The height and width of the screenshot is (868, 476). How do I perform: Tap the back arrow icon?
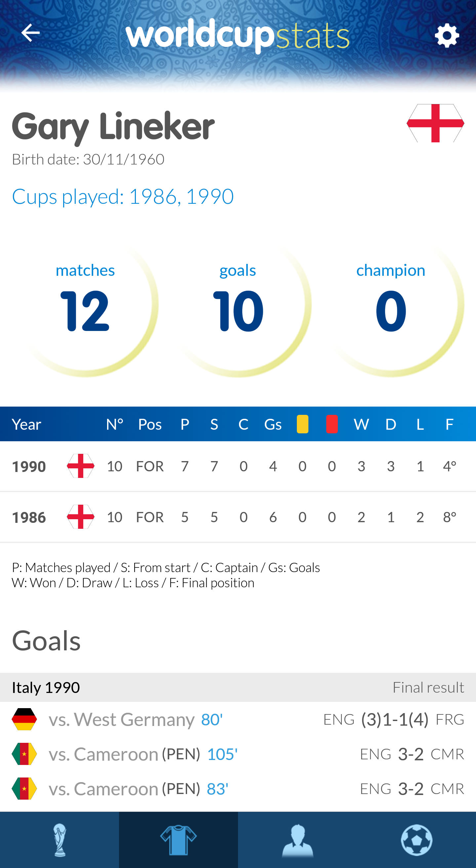(x=30, y=33)
